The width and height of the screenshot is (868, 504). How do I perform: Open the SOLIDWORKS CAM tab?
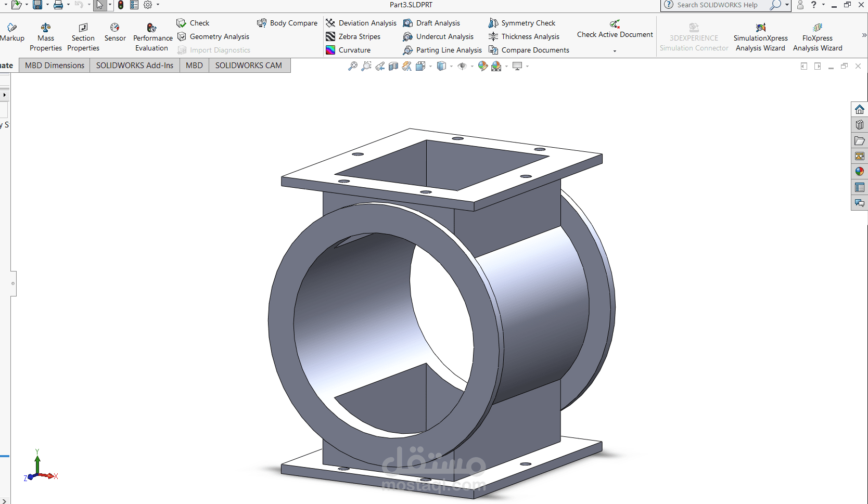pos(249,66)
